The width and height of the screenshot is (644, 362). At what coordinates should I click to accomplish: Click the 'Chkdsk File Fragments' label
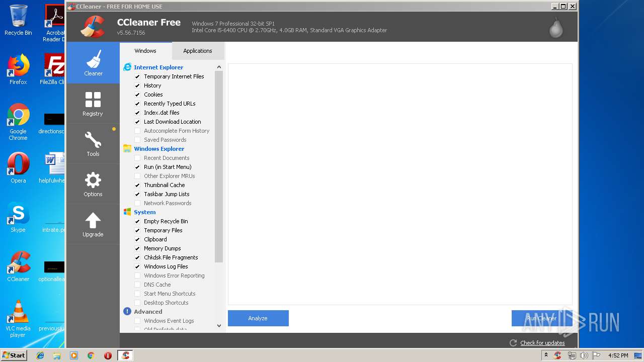click(x=171, y=257)
